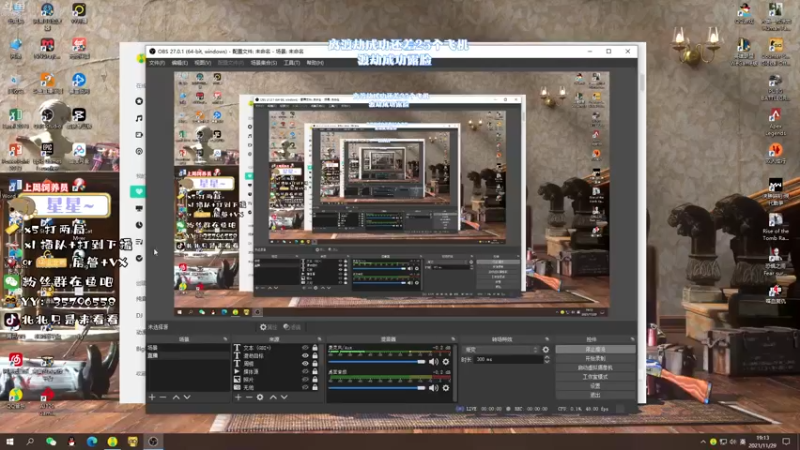
Task: Open the 渐变 transition dropdown
Action: click(x=501, y=349)
